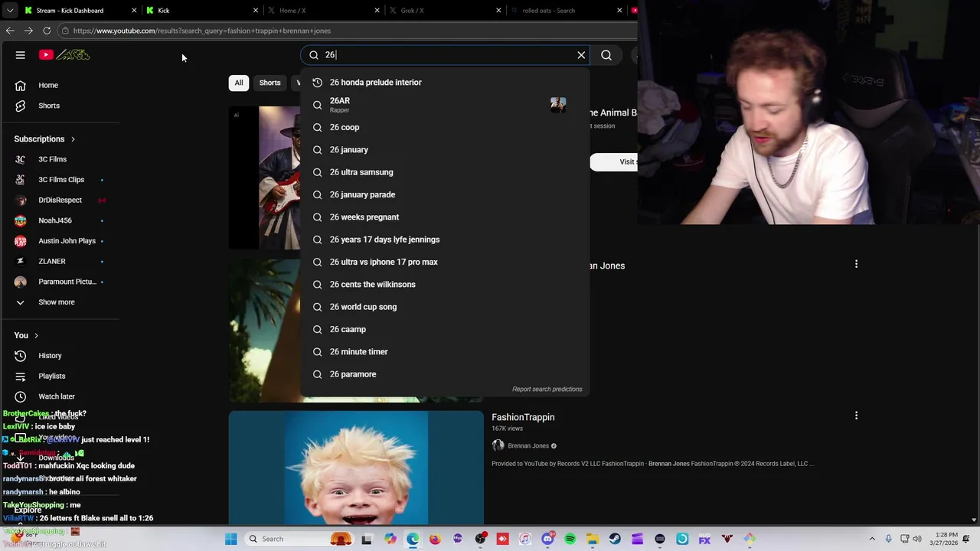Viewport: 980px width, 551px height.
Task: Select 26 cents the wilkinsons suggestion
Action: 445,285
